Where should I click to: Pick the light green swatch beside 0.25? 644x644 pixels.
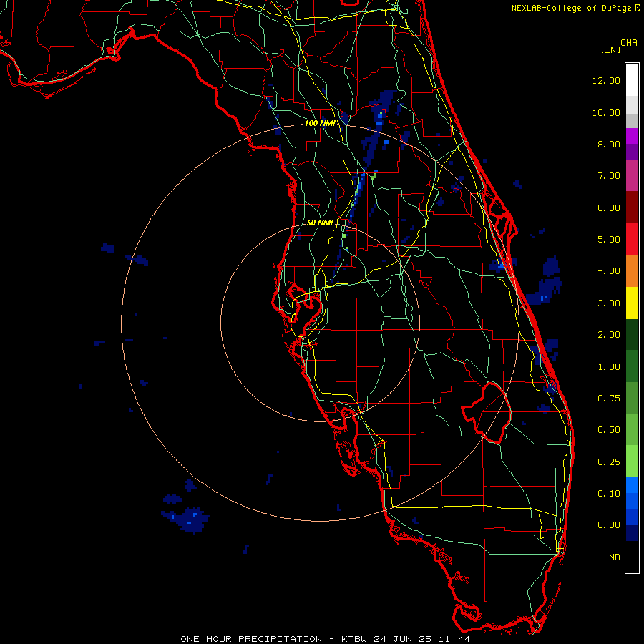point(632,462)
